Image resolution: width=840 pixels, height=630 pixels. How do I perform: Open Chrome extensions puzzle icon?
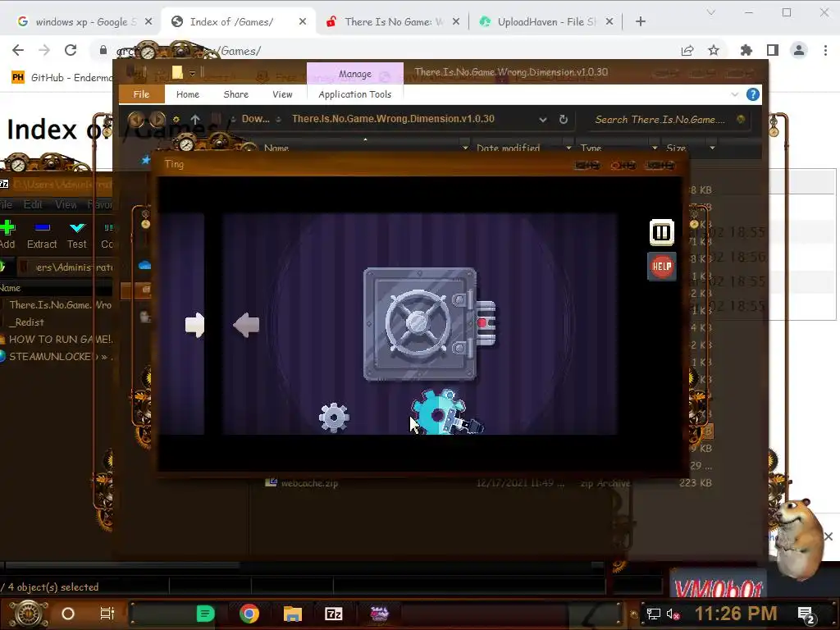point(746,50)
